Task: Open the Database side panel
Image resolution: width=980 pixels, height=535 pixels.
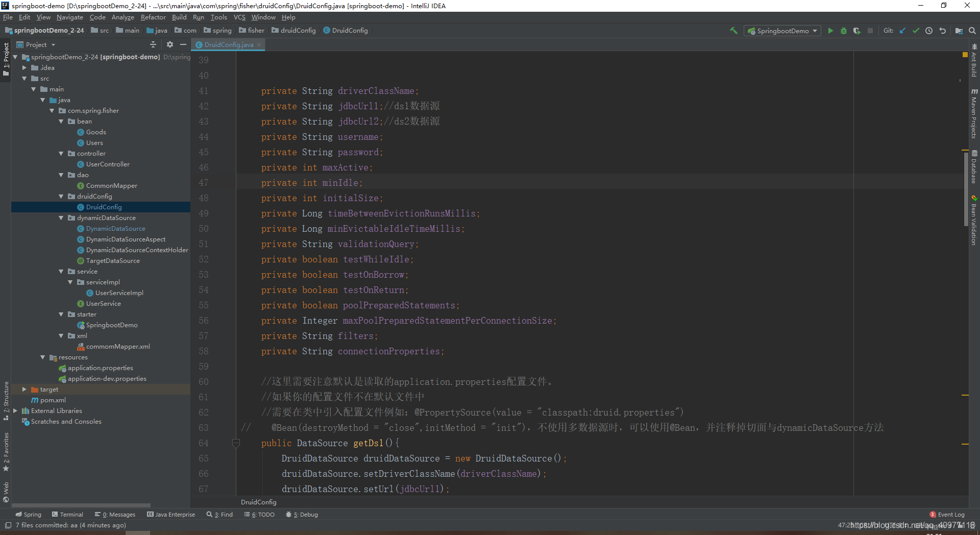Action: click(x=974, y=166)
